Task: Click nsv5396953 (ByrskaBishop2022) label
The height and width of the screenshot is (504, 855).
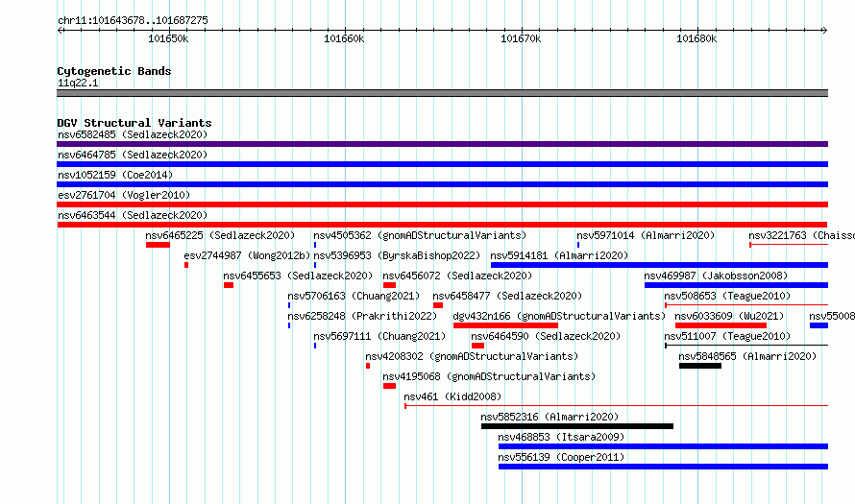Action: 397,255
